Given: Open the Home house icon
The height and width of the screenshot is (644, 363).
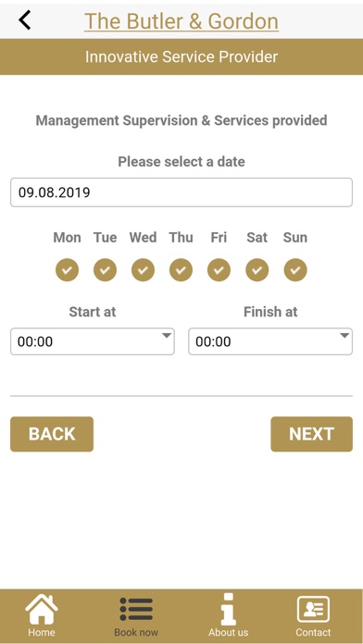Looking at the screenshot, I should [x=42, y=610].
